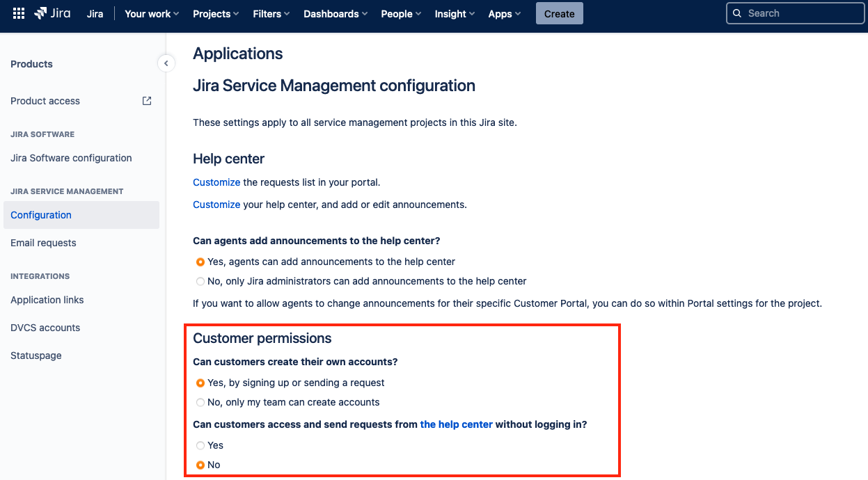Expand the Your work dropdown

point(152,14)
